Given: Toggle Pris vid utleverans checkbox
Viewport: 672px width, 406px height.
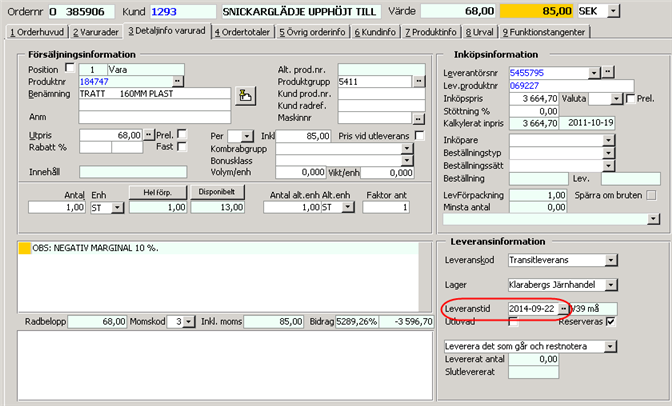Looking at the screenshot, I should pyautogui.click(x=420, y=135).
